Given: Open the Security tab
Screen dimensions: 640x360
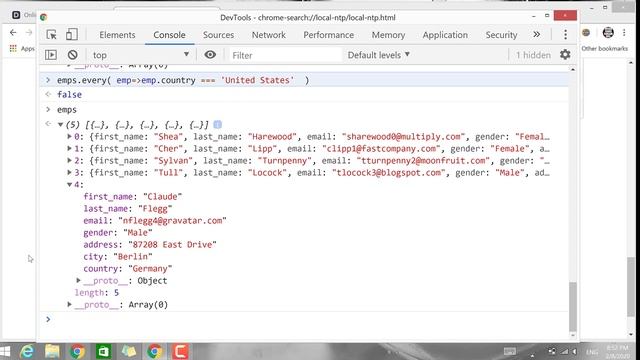Looking at the screenshot, I should [501, 35].
